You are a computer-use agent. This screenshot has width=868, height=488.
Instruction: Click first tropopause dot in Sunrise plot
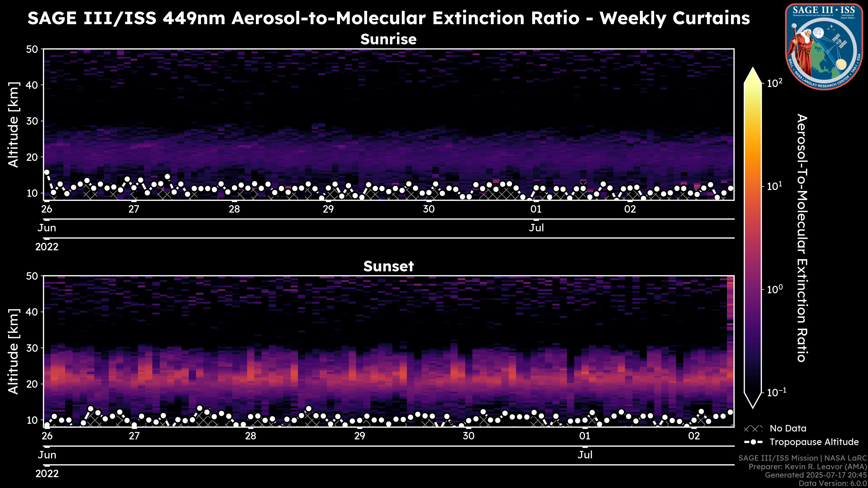coord(47,172)
